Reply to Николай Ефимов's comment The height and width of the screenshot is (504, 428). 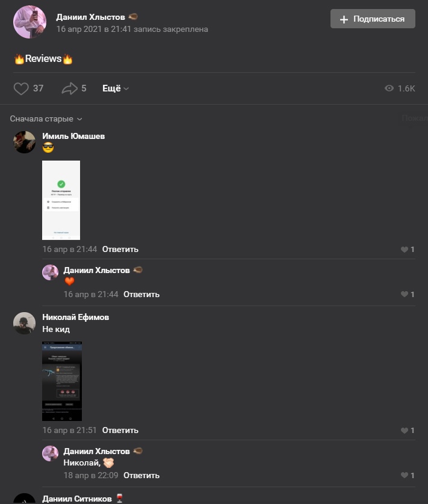pos(120,431)
